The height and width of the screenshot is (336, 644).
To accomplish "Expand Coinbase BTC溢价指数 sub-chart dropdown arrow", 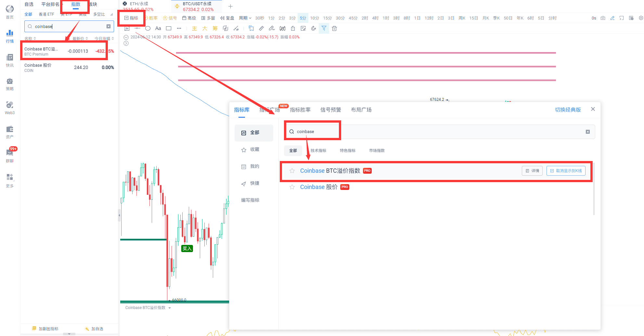I will [170, 308].
